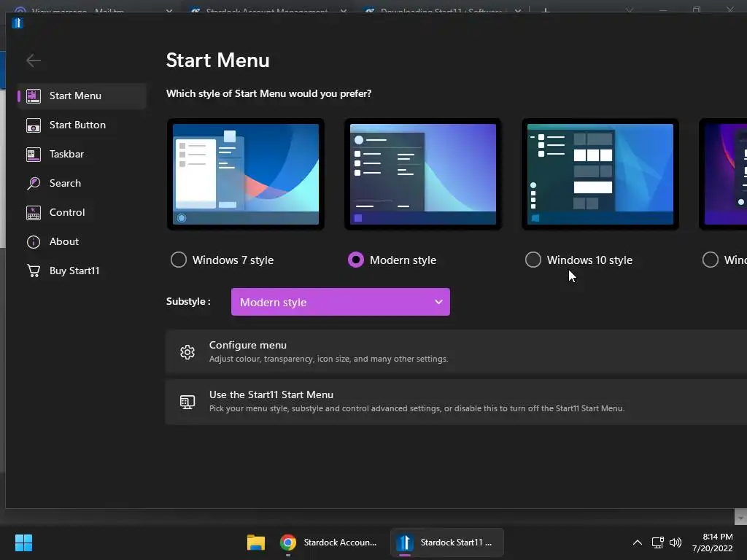Click the 'Adjust colour, transparency' description text
The image size is (747, 560).
click(329, 359)
